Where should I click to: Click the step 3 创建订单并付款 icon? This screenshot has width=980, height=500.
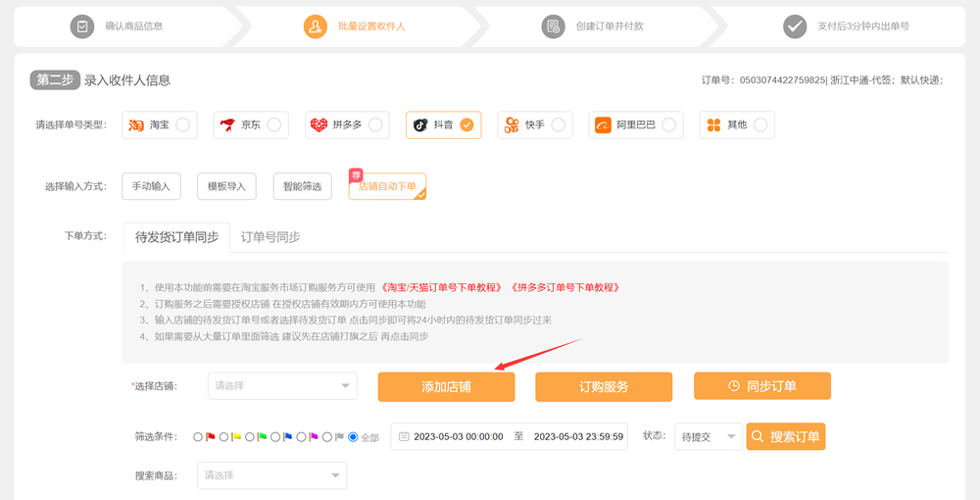point(553,26)
